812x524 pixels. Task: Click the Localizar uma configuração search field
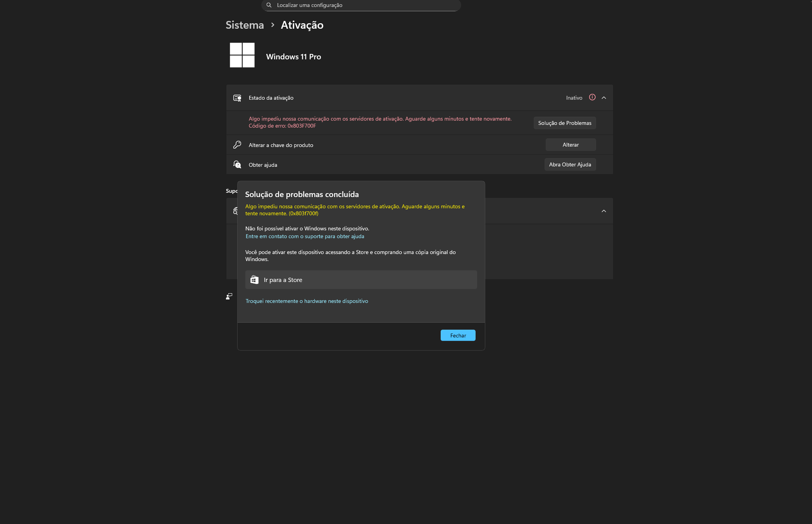(x=360, y=5)
